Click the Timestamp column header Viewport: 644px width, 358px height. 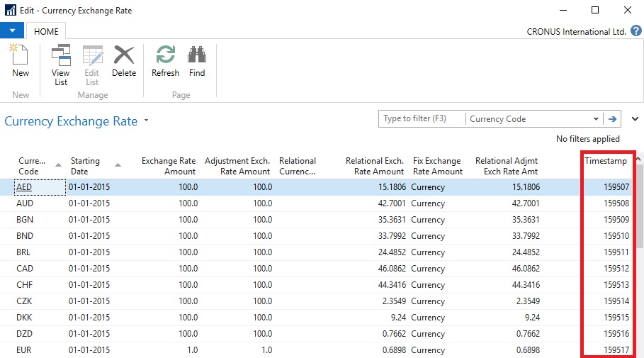pyautogui.click(x=605, y=162)
